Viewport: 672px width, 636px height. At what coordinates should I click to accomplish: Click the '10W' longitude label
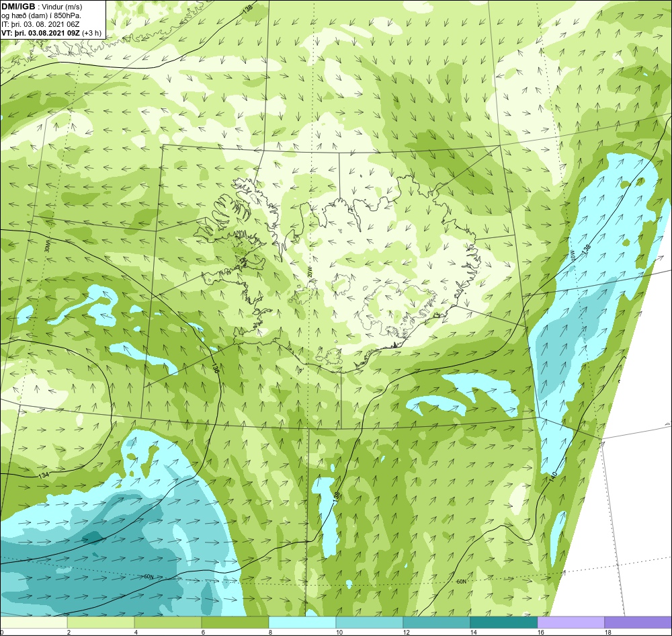pyautogui.click(x=571, y=254)
